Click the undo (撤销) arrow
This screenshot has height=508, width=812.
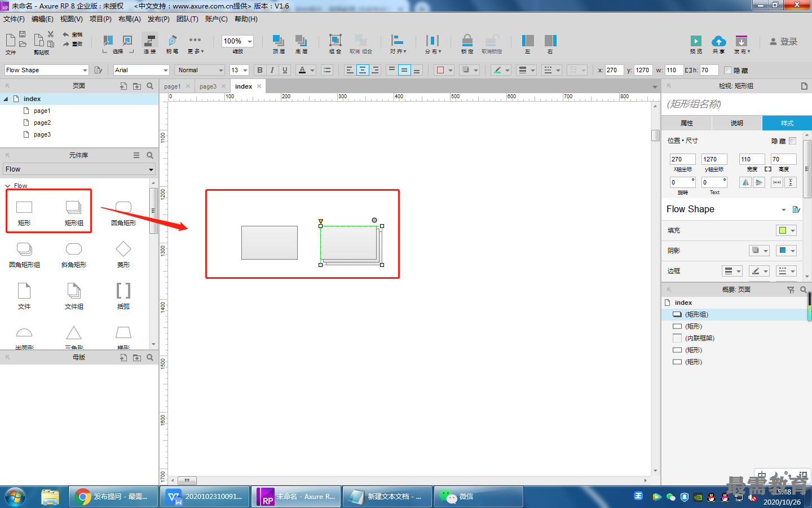point(66,34)
